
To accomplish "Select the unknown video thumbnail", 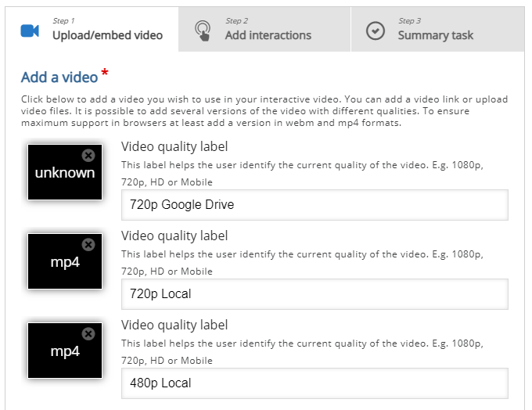I will tap(65, 172).
